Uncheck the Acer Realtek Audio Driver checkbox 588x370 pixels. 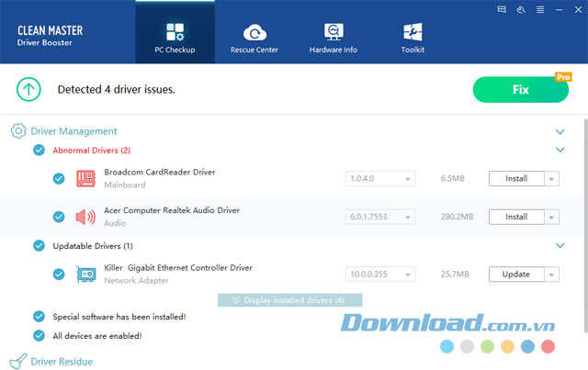59,217
